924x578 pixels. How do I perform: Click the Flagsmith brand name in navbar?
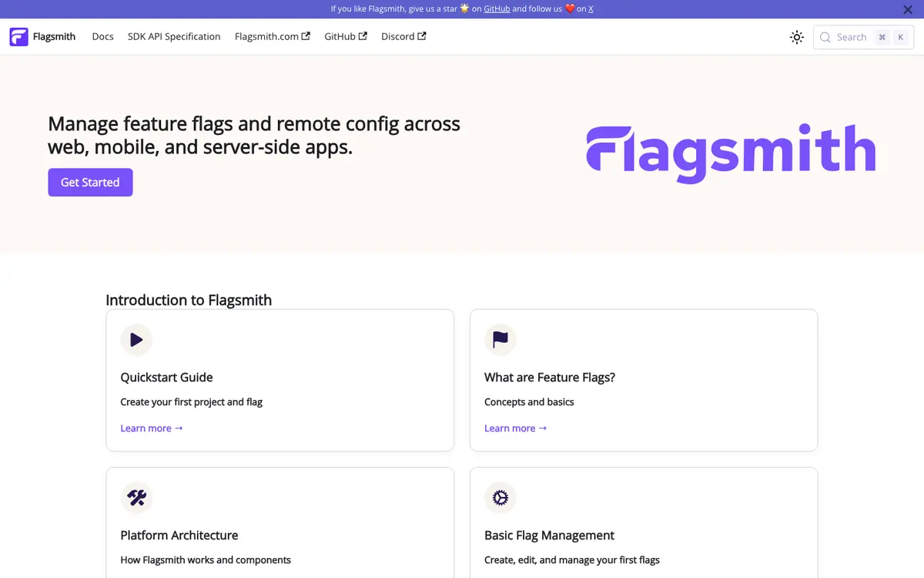[x=54, y=36]
